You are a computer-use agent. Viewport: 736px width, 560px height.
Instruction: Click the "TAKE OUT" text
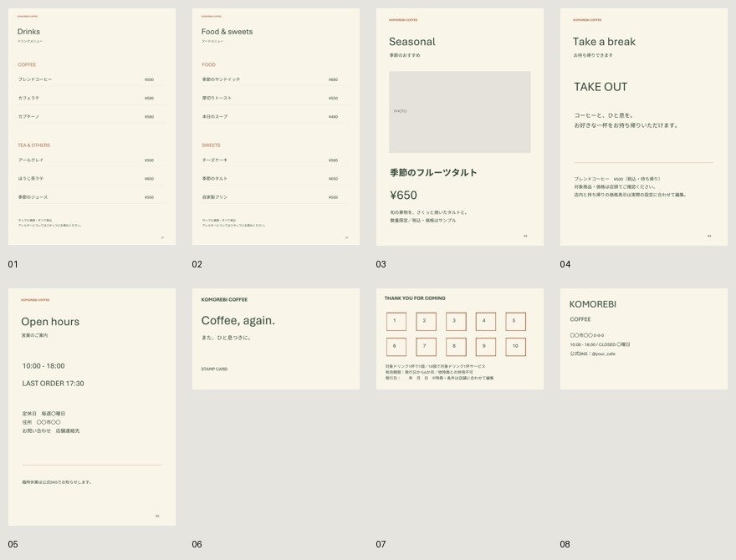pos(601,87)
